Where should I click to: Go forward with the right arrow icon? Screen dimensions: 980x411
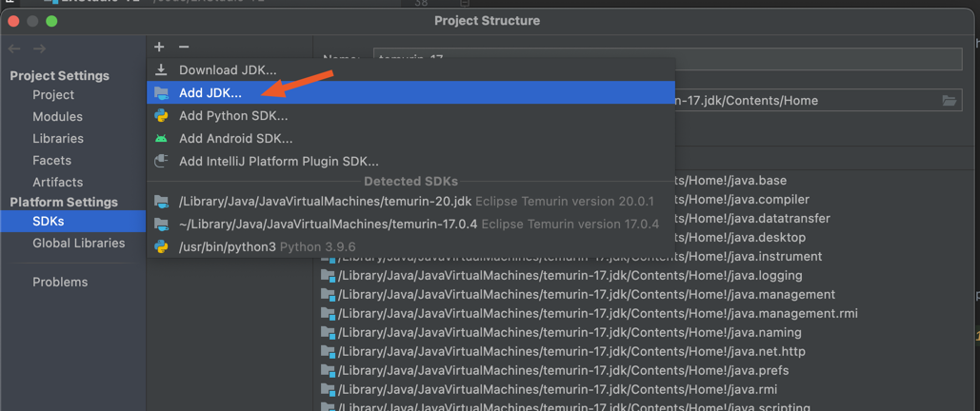[x=39, y=49]
